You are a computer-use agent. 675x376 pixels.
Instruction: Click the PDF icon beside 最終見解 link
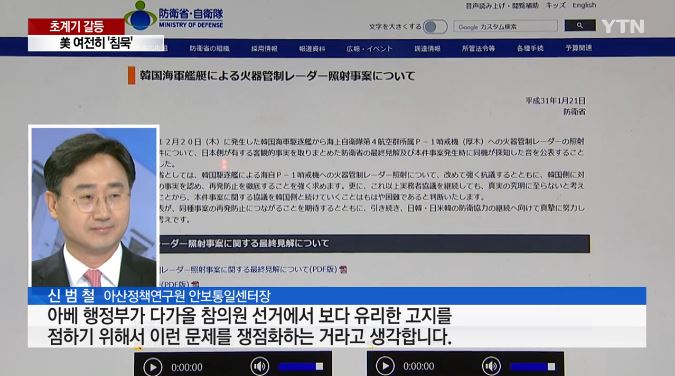tap(343, 270)
